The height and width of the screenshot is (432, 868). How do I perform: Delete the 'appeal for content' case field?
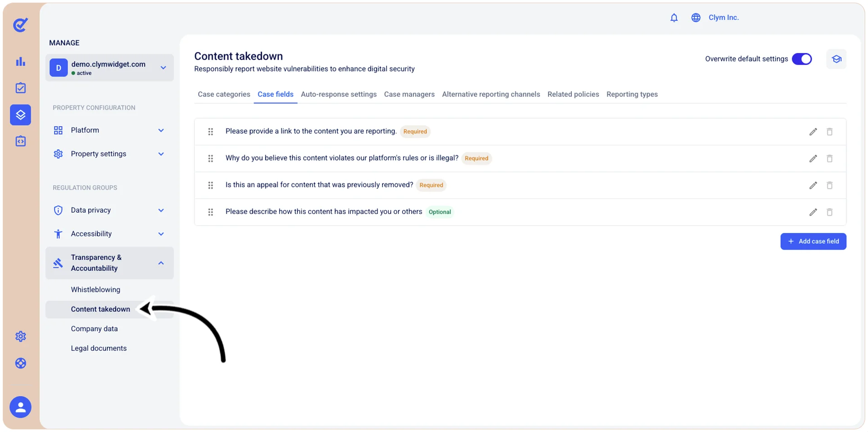point(830,185)
